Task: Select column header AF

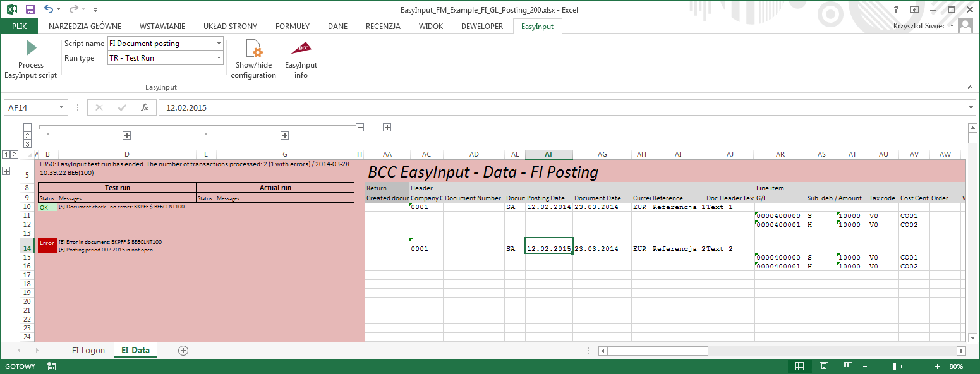Action: pyautogui.click(x=549, y=154)
